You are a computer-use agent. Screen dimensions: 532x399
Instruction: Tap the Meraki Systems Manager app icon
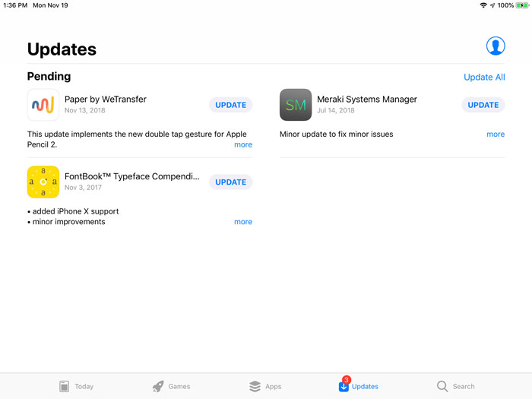coord(296,105)
